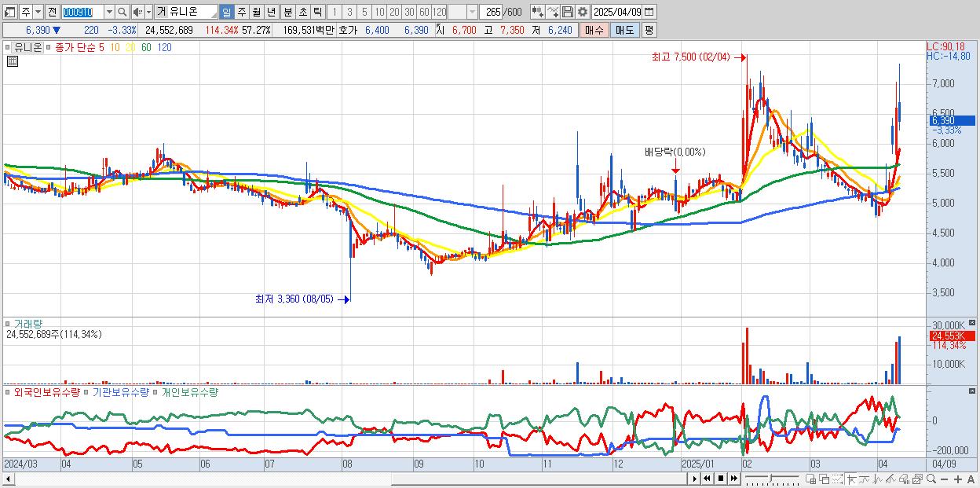Click the minus zoom-out icon
Viewport: 980px width, 488px height.
(x=944, y=479)
